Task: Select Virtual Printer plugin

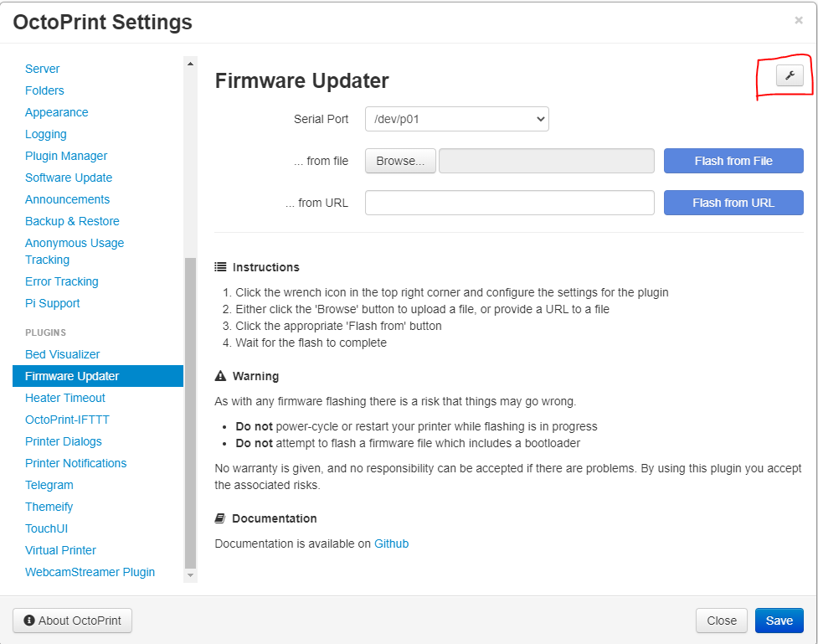Action: [60, 550]
